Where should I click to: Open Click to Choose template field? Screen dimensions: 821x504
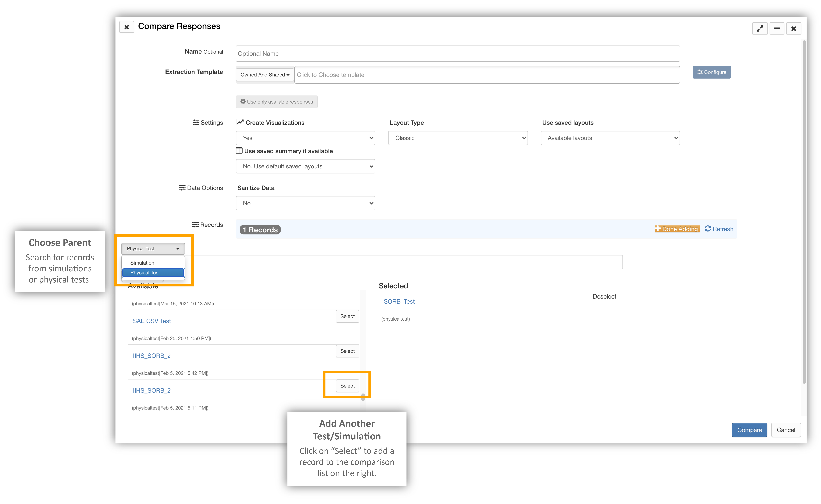487,75
